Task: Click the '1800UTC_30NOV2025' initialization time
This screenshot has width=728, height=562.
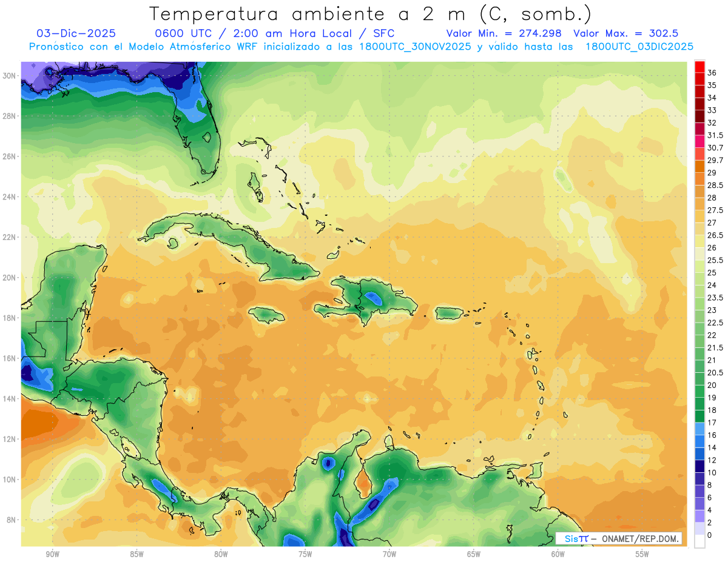Action: [x=416, y=46]
